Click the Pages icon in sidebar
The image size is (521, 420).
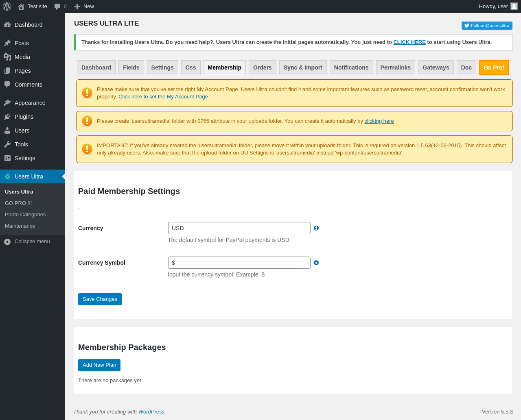[7, 71]
